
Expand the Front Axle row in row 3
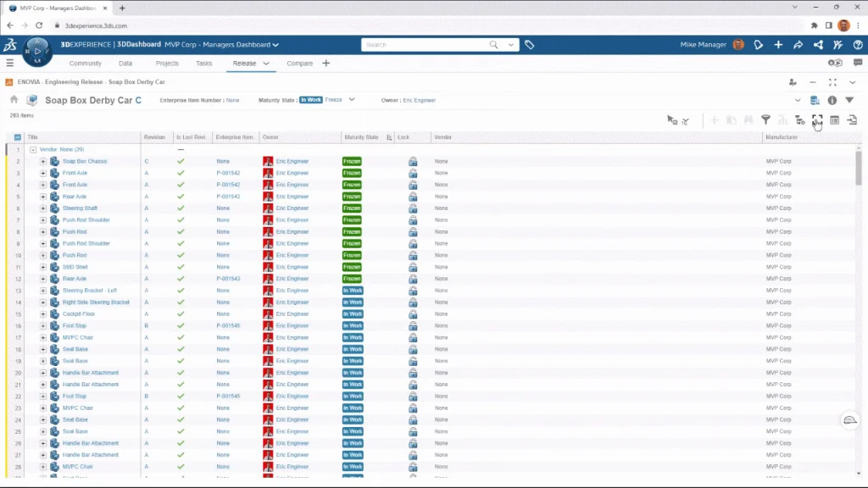pyautogui.click(x=43, y=173)
